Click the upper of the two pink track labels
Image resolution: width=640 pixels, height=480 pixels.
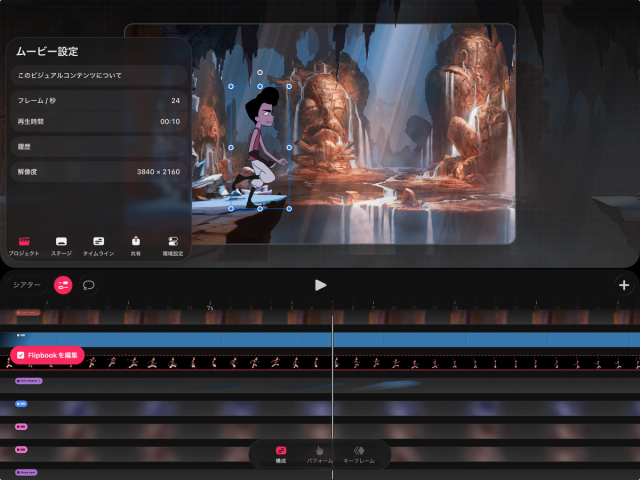click(x=21, y=427)
